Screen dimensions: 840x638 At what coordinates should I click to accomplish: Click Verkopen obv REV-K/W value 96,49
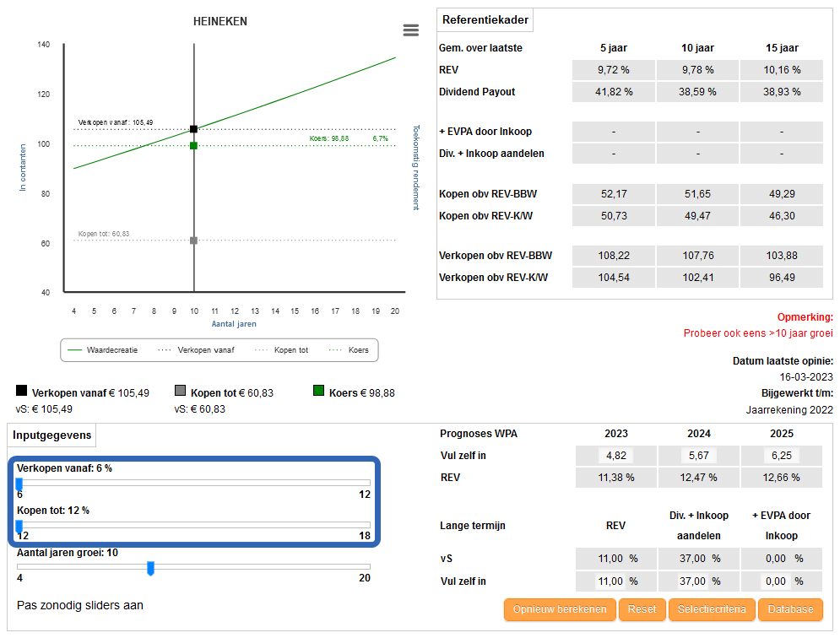[782, 278]
